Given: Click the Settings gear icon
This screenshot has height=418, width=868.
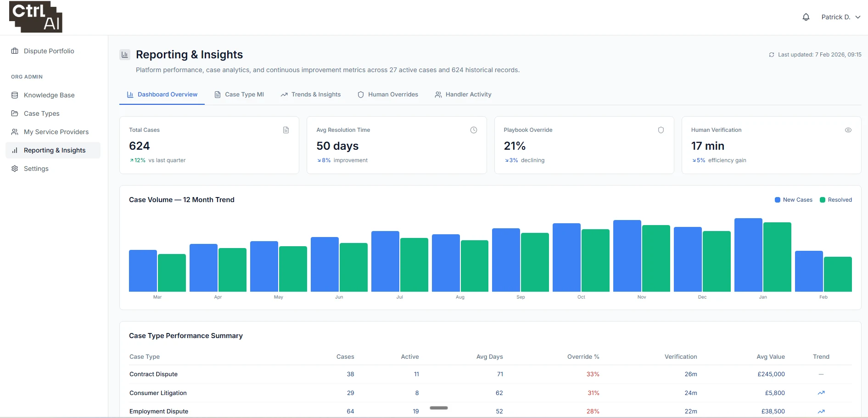Looking at the screenshot, I should tap(15, 169).
